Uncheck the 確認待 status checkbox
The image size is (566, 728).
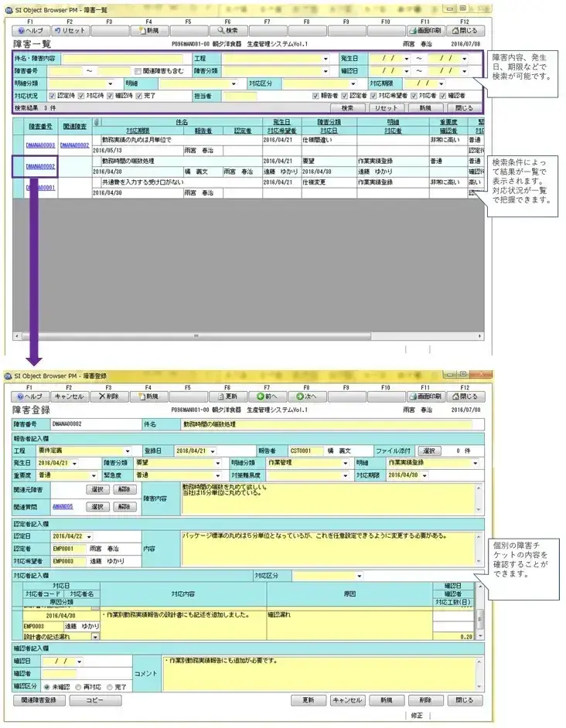click(110, 96)
